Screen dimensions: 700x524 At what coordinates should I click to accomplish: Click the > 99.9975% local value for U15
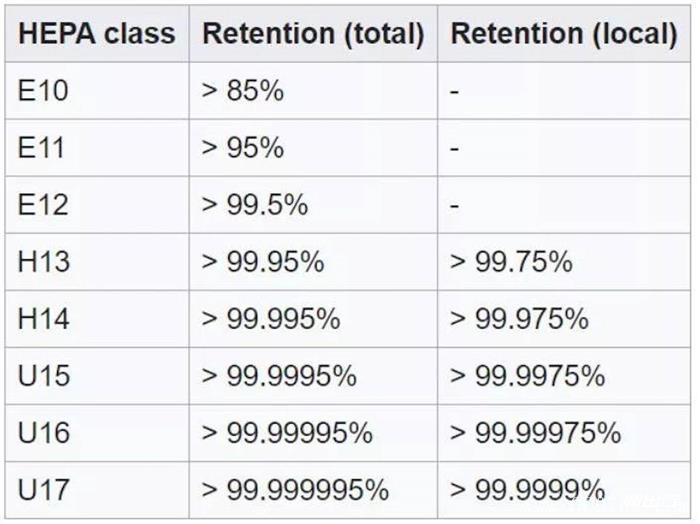(527, 376)
